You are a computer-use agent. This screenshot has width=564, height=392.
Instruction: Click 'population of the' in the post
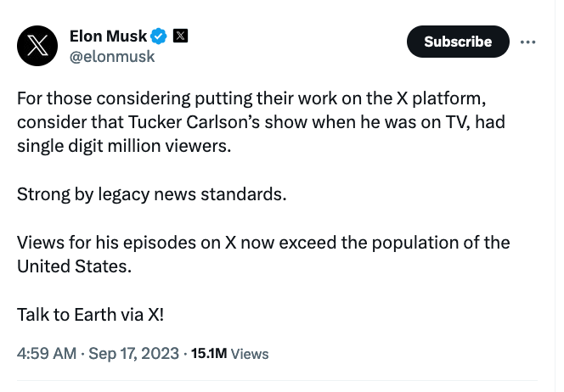[441, 243]
